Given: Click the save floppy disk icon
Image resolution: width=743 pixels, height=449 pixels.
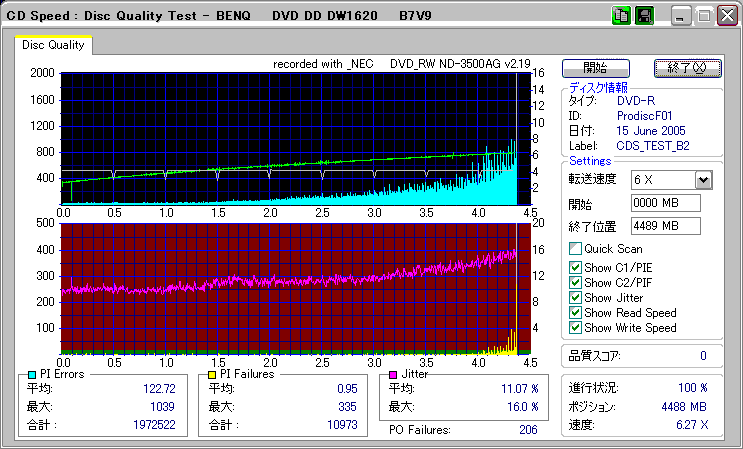Looking at the screenshot, I should click(x=644, y=15).
